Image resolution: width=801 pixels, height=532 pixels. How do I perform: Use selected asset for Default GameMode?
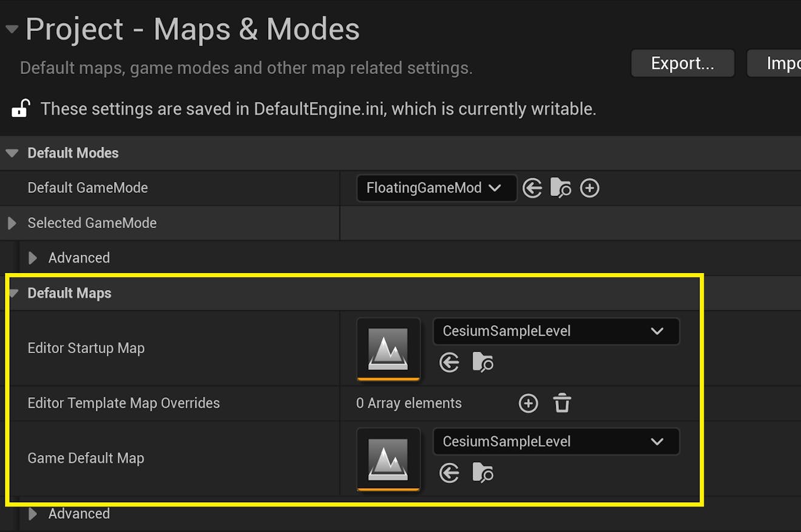coord(532,188)
